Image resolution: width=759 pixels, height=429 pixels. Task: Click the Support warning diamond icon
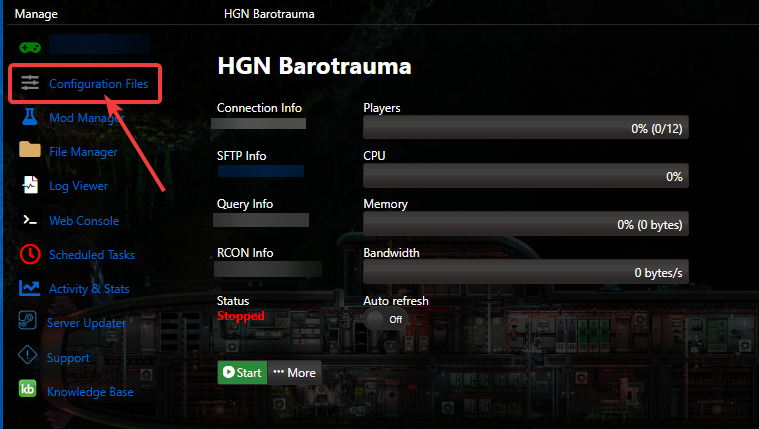28,355
